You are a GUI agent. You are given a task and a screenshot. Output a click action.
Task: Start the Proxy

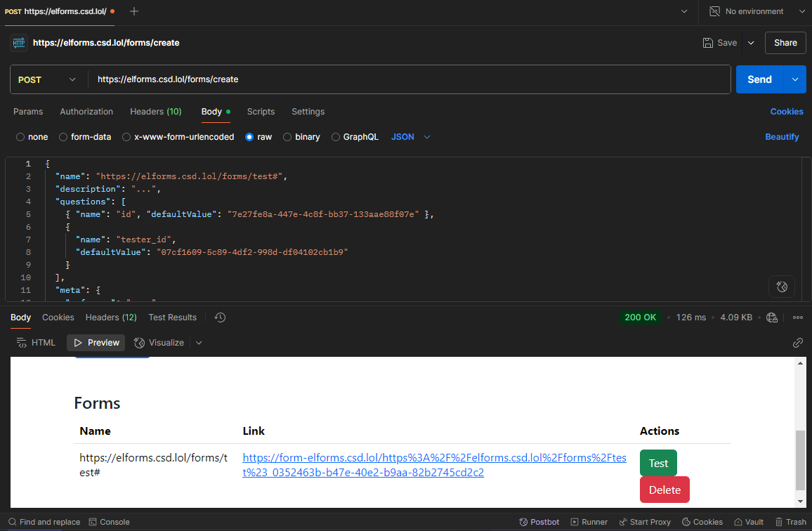pyautogui.click(x=644, y=522)
